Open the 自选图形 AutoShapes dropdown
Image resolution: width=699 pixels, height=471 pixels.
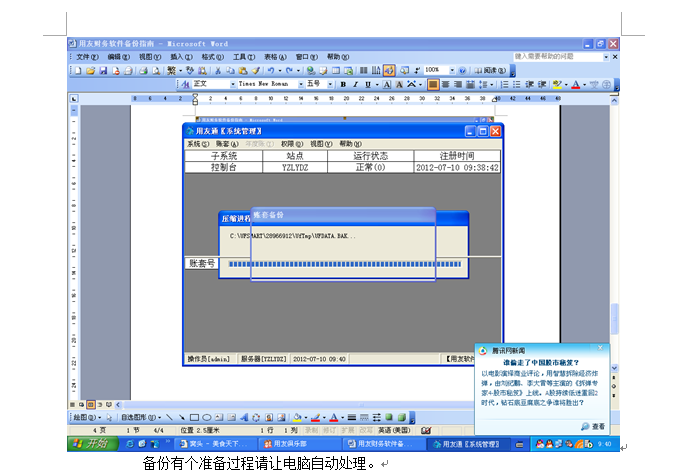tap(141, 418)
